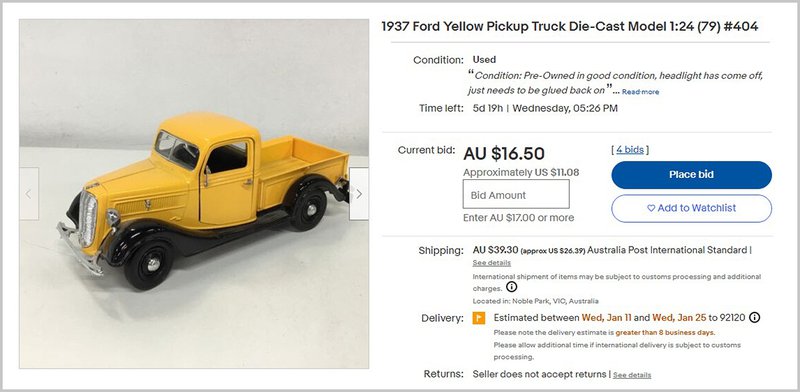Click the Place bid button

click(691, 175)
